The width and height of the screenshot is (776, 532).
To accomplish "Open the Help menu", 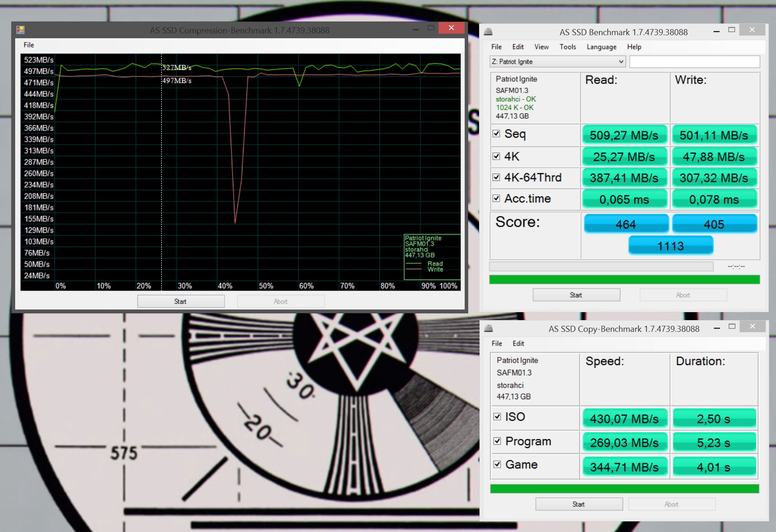I will click(x=634, y=47).
